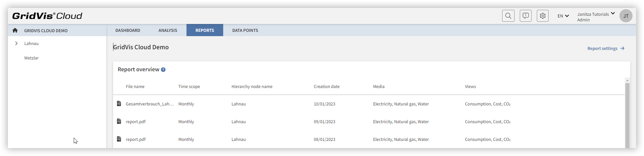Open Gesamtverbrauch_Lah... file name entry

pos(150,104)
